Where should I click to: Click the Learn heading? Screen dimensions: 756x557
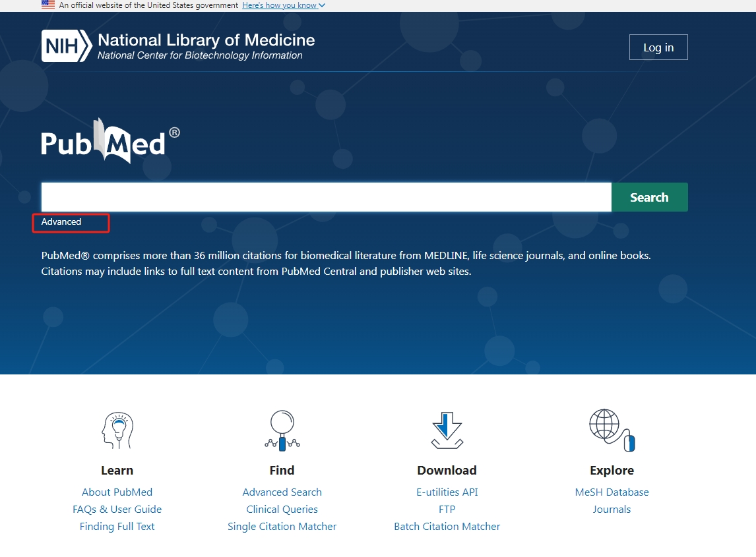117,470
